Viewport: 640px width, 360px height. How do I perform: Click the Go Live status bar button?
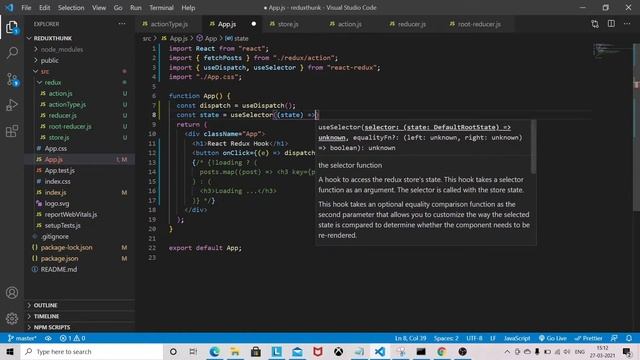(552, 338)
